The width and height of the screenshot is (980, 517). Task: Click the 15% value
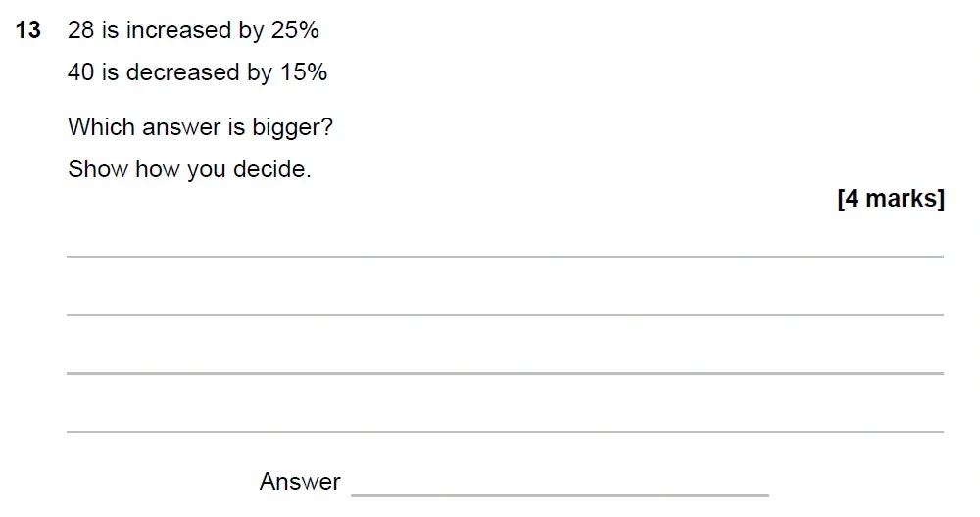303,72
